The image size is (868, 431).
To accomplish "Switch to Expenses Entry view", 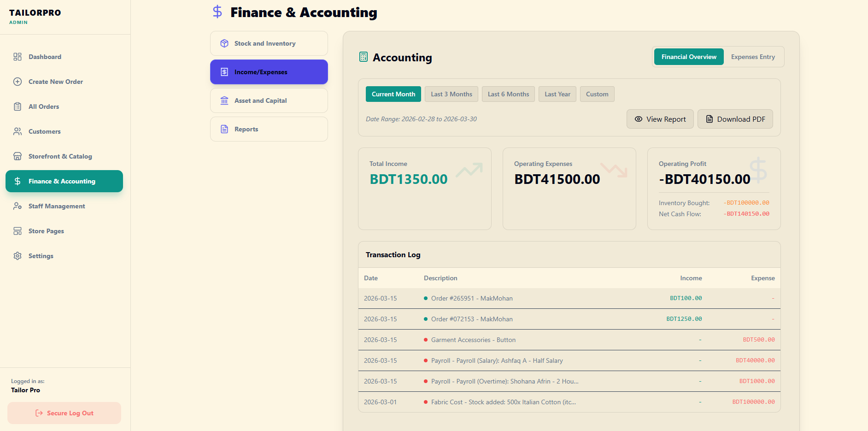I will [753, 57].
